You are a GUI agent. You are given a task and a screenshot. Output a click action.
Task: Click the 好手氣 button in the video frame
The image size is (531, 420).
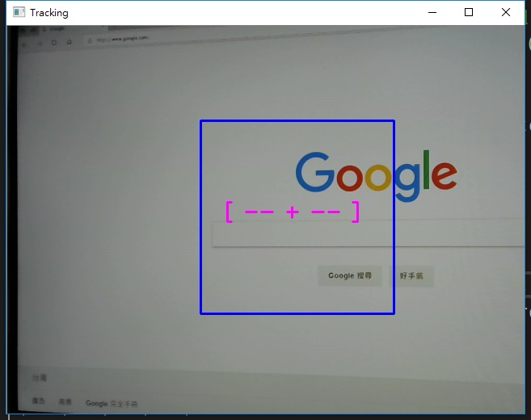411,276
